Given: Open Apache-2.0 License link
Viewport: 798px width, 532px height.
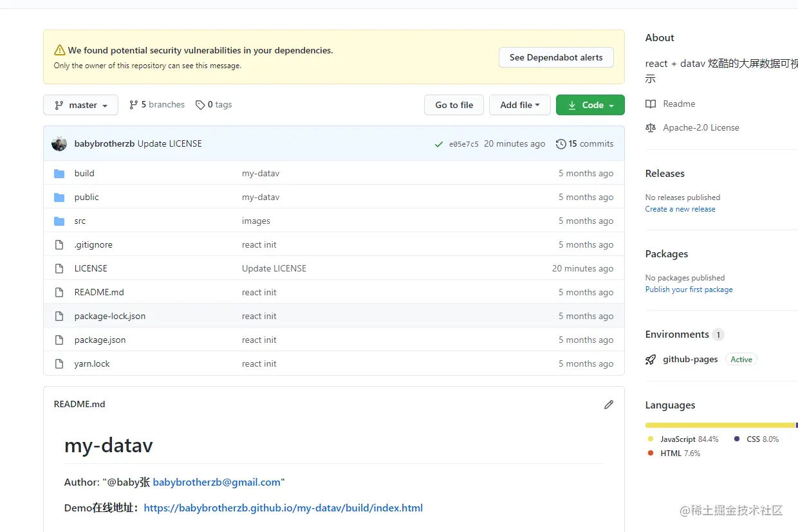Looking at the screenshot, I should point(701,127).
